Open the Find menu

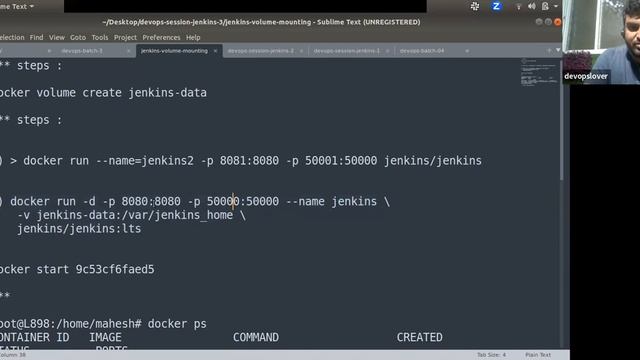36,37
